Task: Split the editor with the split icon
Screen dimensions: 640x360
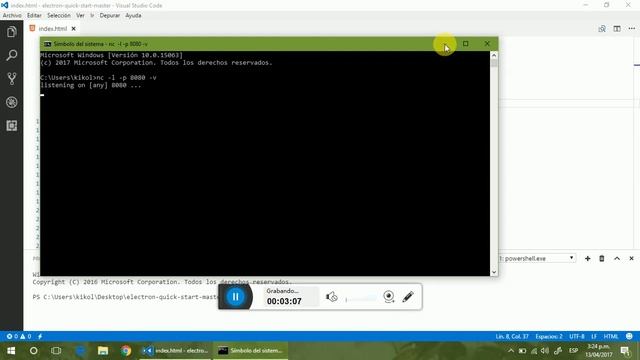Action: (x=617, y=29)
